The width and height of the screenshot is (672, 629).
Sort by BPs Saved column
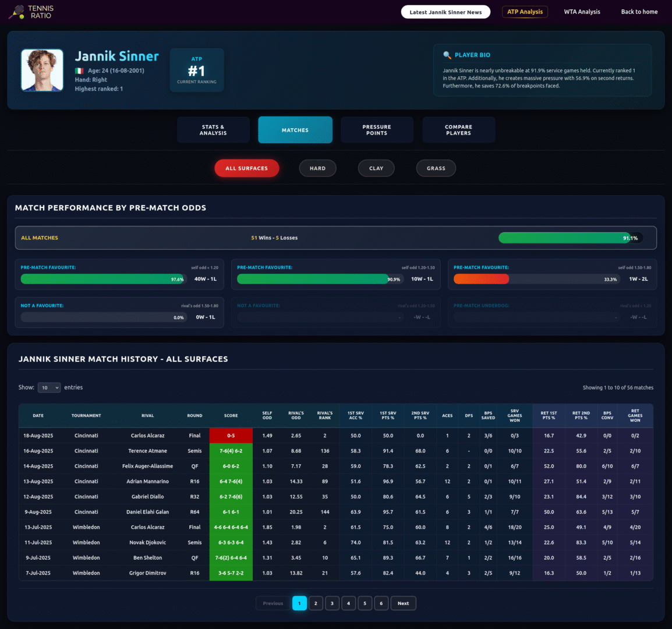point(488,415)
